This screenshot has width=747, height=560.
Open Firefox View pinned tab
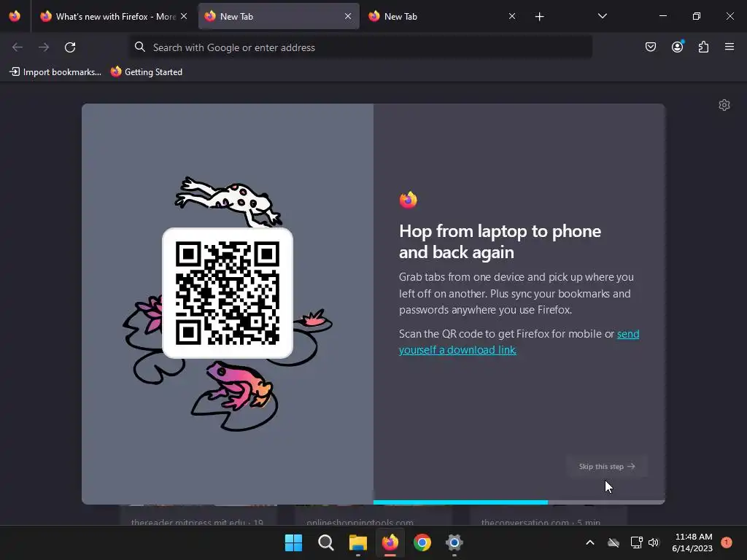pyautogui.click(x=15, y=16)
